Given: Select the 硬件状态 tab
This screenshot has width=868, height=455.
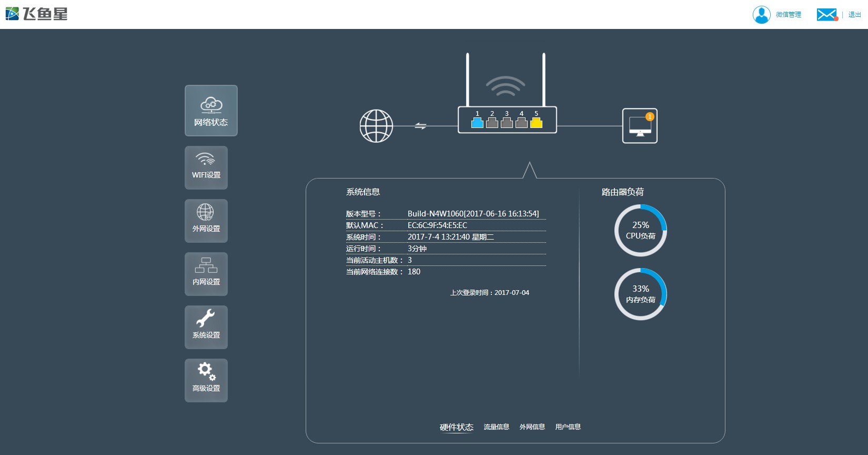Looking at the screenshot, I should coord(457,427).
